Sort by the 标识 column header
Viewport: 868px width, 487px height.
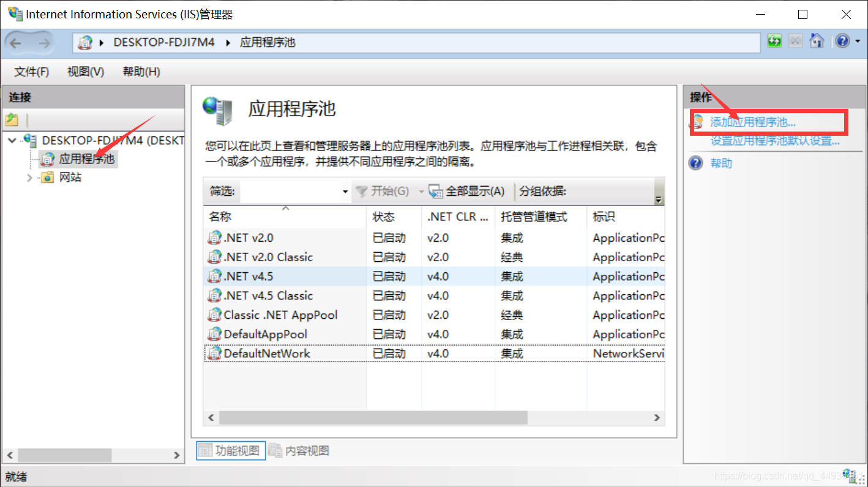point(626,217)
